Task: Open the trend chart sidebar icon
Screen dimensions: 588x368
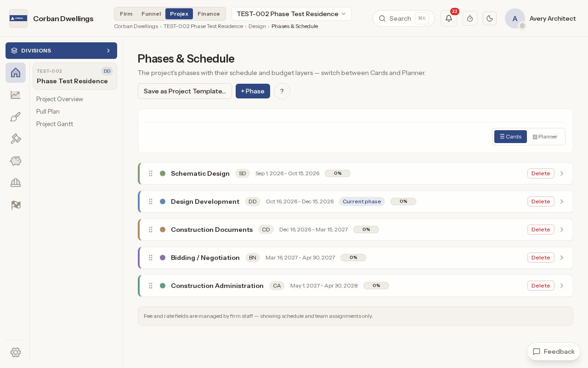Action: pyautogui.click(x=16, y=95)
